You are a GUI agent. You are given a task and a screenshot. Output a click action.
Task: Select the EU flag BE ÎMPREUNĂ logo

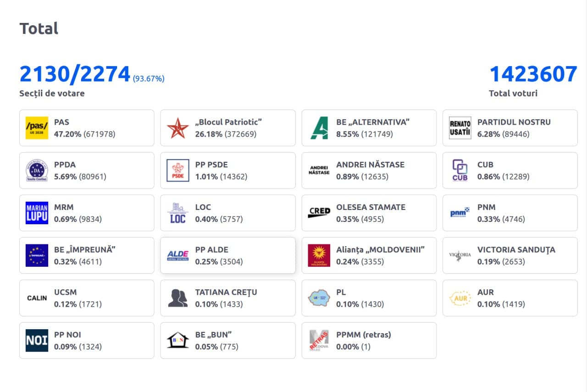click(36, 255)
